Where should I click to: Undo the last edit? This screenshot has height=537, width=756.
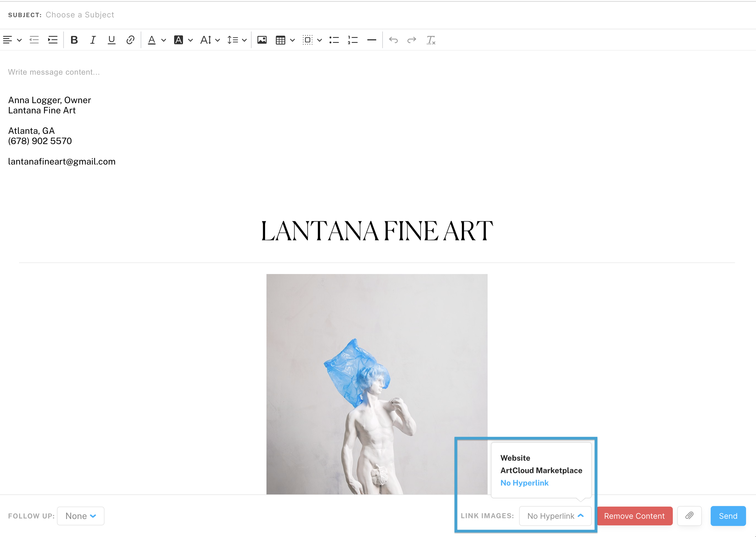(393, 40)
